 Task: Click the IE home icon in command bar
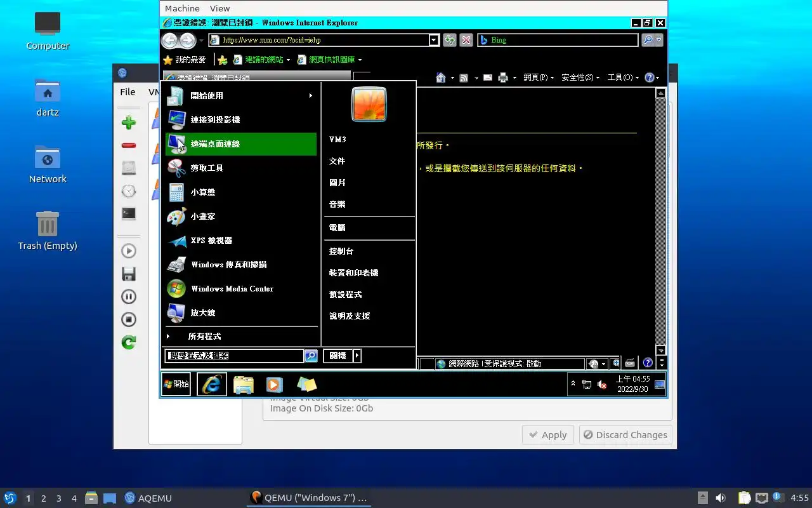pyautogui.click(x=442, y=77)
